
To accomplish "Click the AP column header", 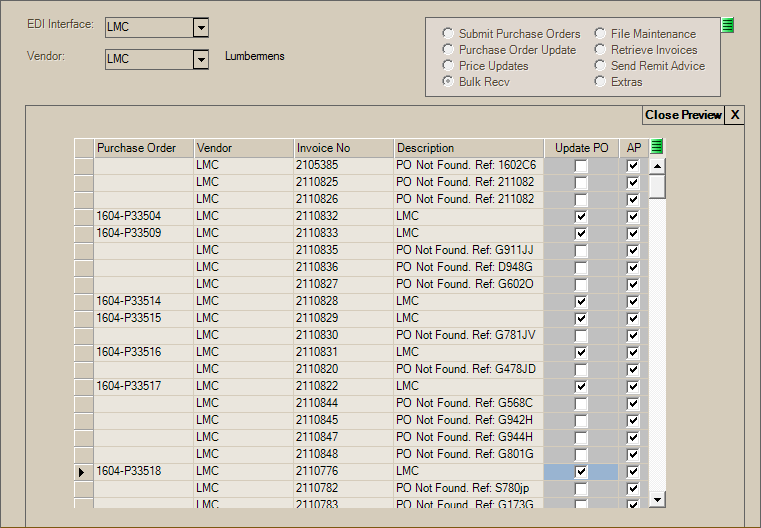I will coord(634,148).
